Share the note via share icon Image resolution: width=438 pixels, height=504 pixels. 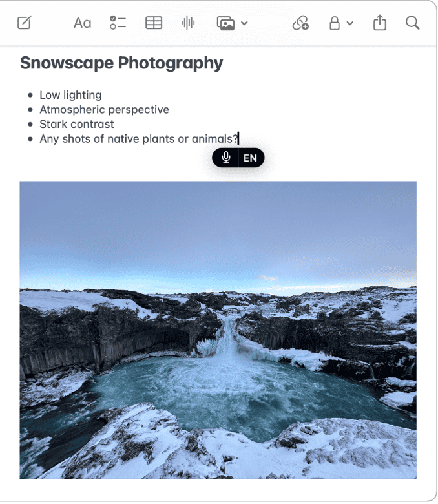(x=379, y=23)
